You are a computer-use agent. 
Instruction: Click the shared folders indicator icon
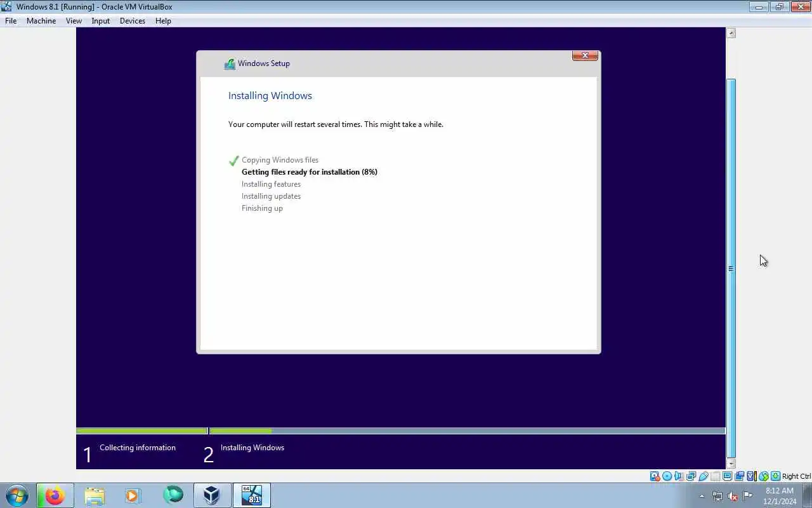click(x=715, y=476)
